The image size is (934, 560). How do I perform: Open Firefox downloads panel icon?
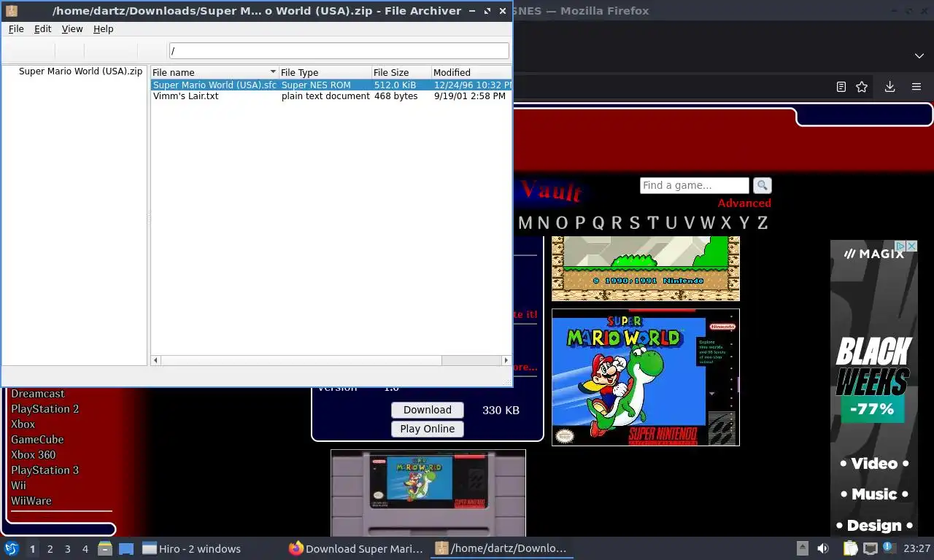tap(889, 87)
